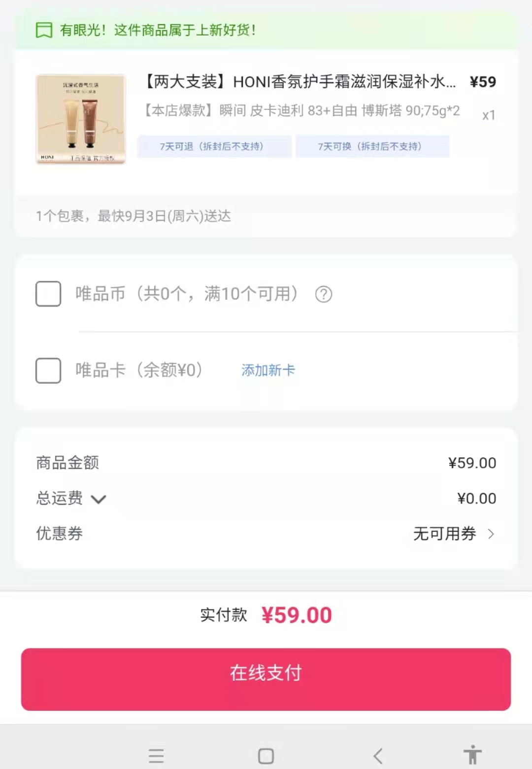This screenshot has width=532, height=769.
Task: Tap 有眼光 new arrival banner text
Action: (158, 30)
